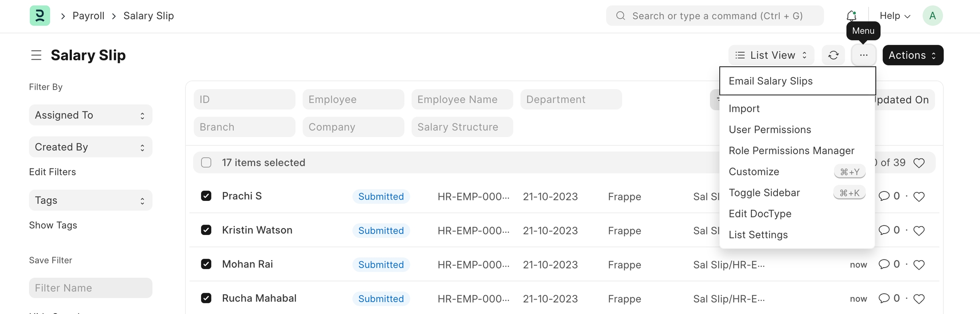Viewport: 980px width, 314px height.
Task: Expand the List View switcher
Action: click(771, 55)
